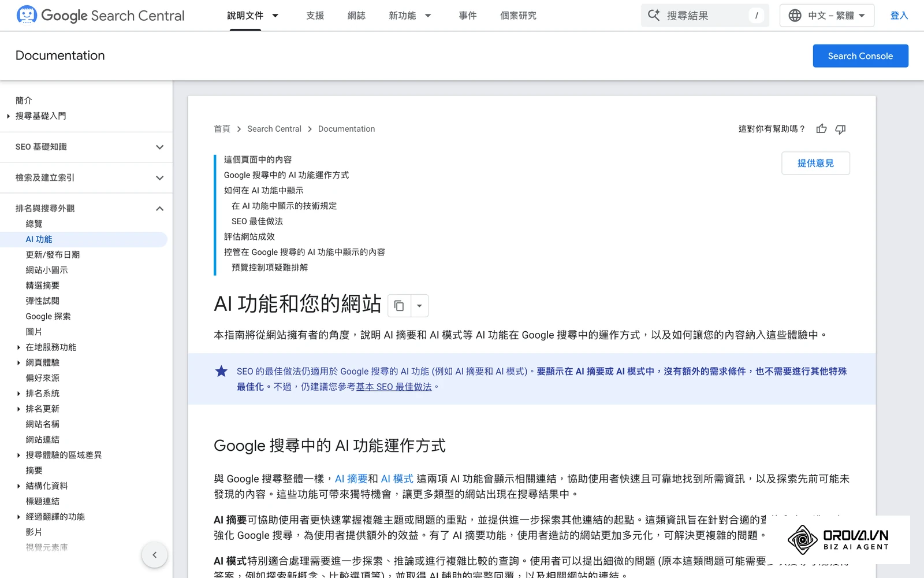The width and height of the screenshot is (924, 578).
Task: Select 標題連結 in the sidebar
Action: pyautogui.click(x=43, y=501)
